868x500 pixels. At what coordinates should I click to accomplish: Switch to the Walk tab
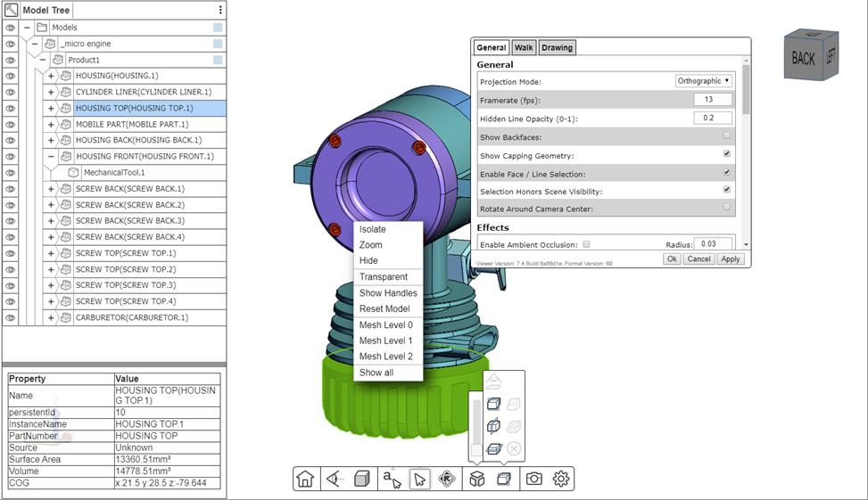(x=524, y=47)
